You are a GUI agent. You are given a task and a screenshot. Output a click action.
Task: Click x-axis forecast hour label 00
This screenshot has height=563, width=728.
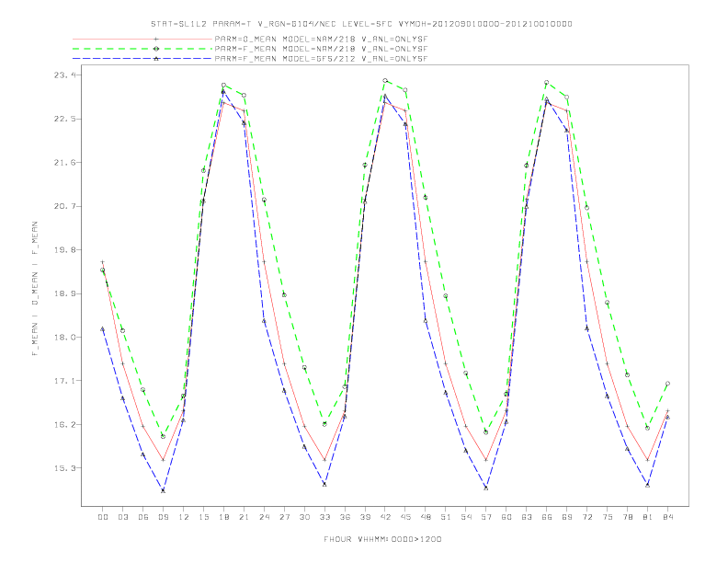[x=103, y=517]
